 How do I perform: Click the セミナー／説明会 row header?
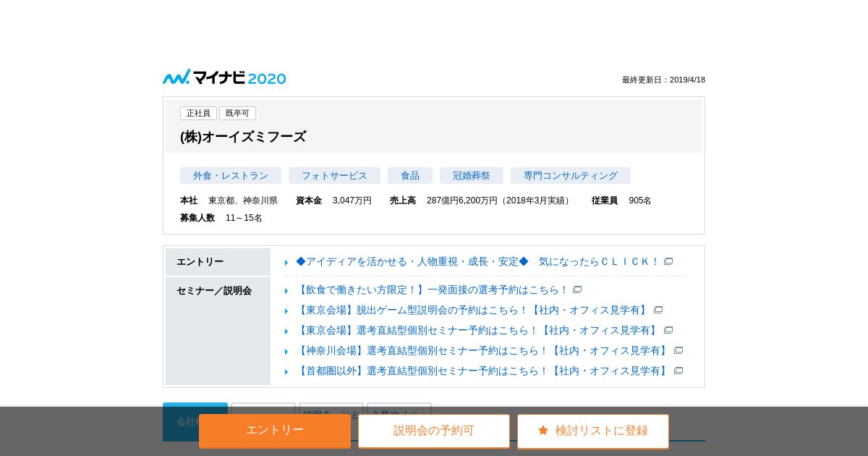click(x=218, y=331)
